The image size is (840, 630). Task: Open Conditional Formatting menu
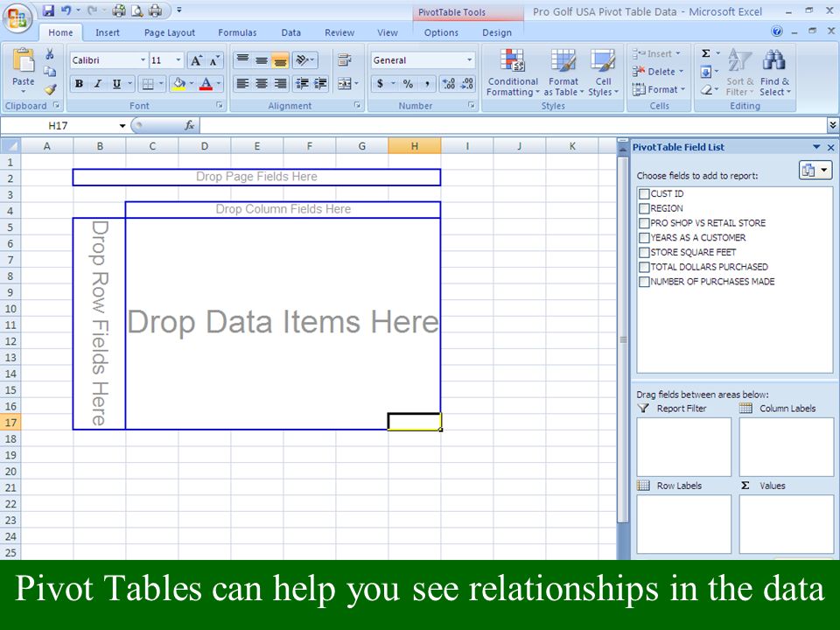tap(513, 73)
